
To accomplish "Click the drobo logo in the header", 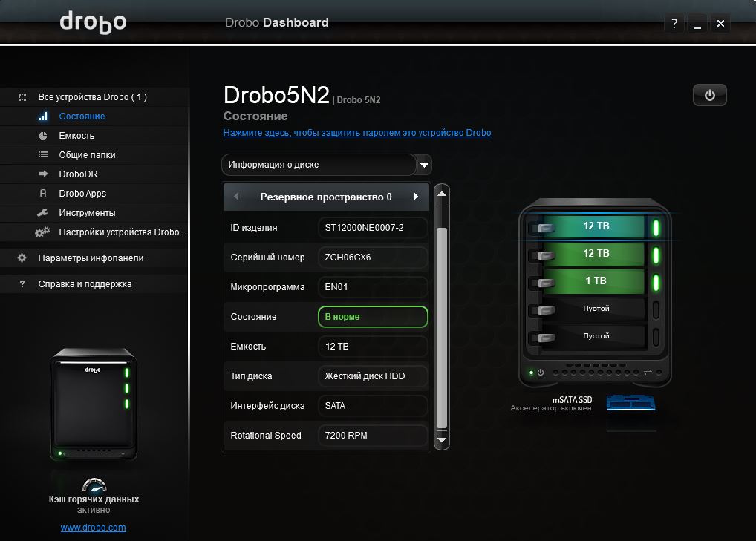I will pos(93,23).
